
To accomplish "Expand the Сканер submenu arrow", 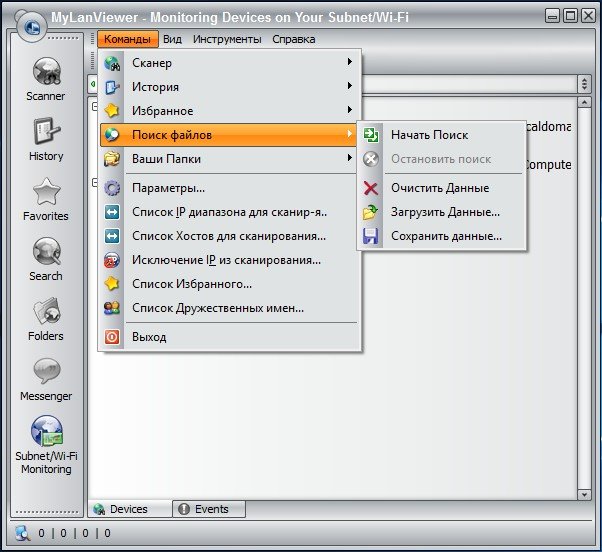I will 349,62.
